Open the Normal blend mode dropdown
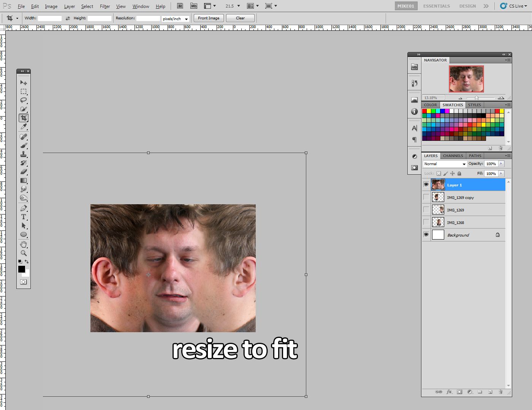 pyautogui.click(x=445, y=164)
